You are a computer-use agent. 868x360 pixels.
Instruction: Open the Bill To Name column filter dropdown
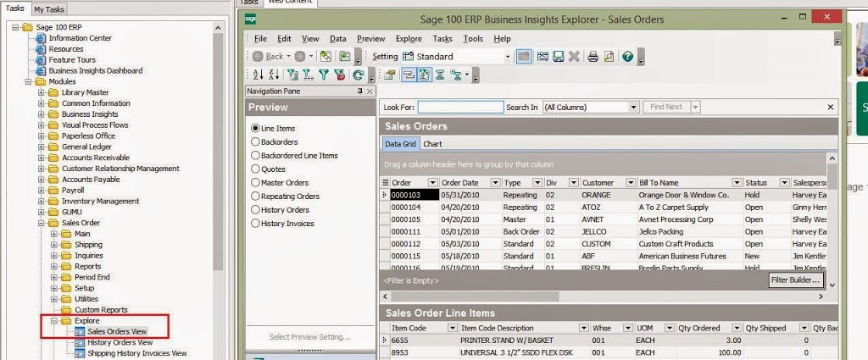coord(737,182)
